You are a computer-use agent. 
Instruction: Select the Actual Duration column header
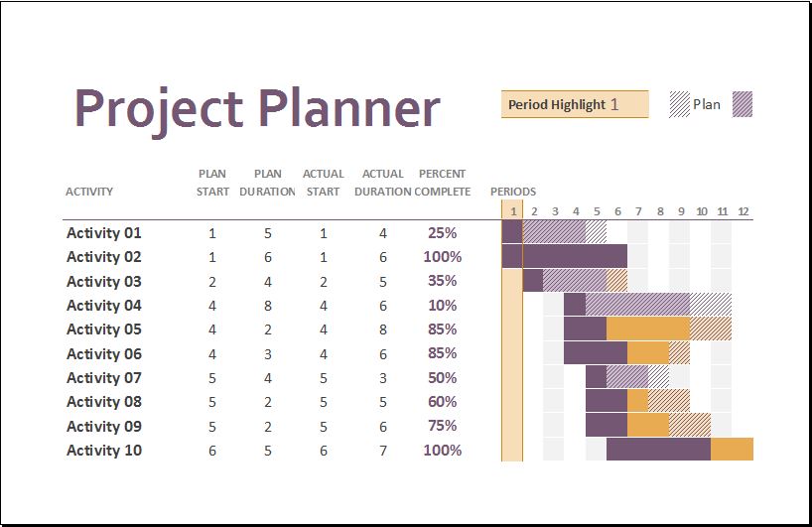(382, 183)
